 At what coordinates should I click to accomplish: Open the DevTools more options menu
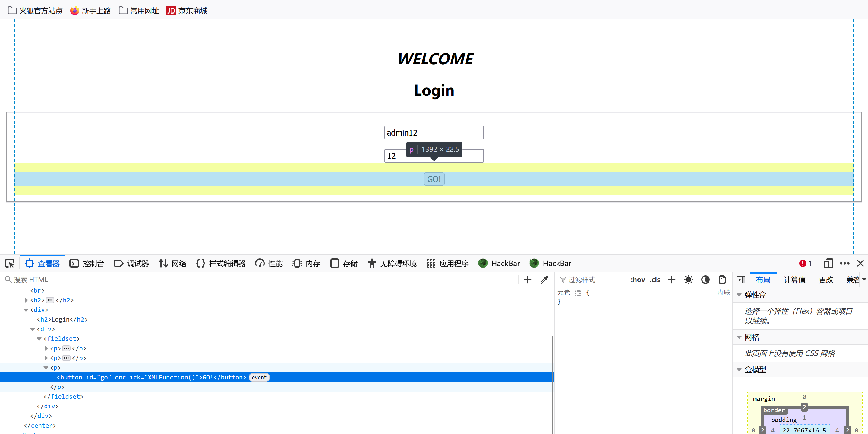click(x=844, y=264)
